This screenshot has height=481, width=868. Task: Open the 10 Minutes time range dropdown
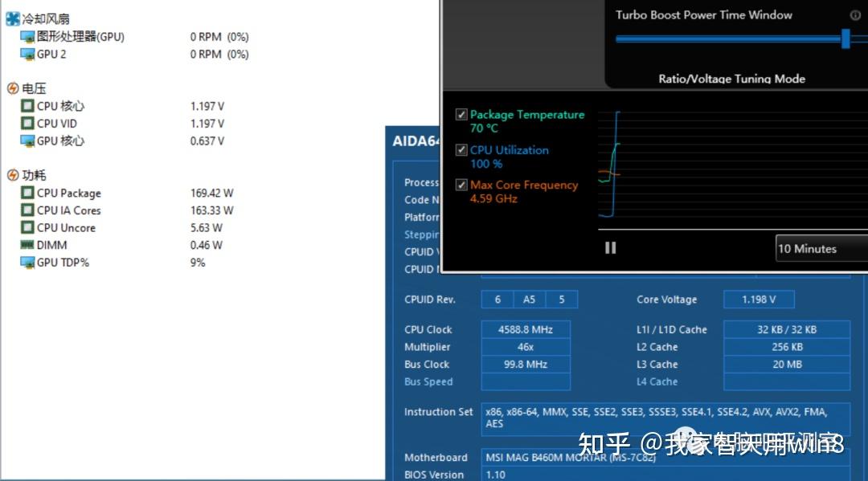(x=821, y=248)
